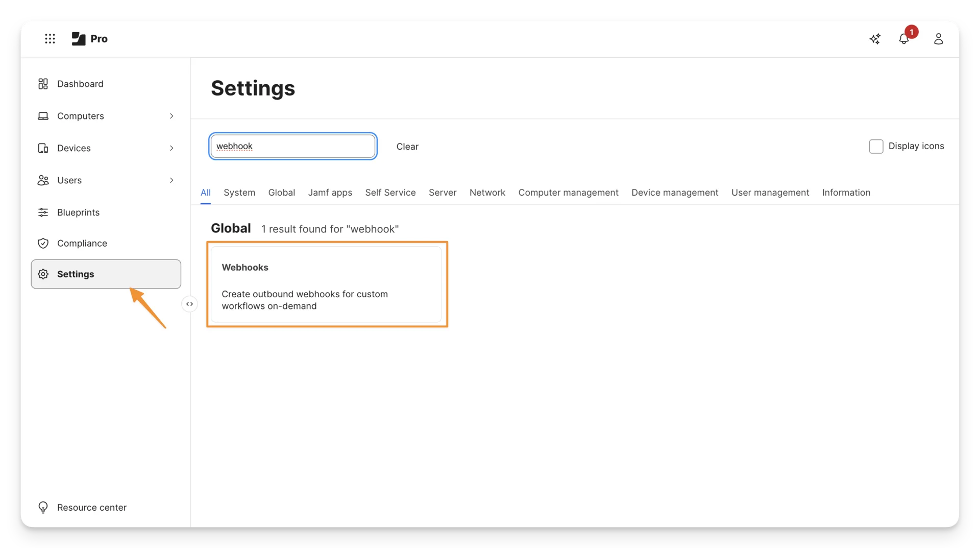The image size is (980, 548).
Task: Click the Compliance shield icon
Action: tap(43, 243)
